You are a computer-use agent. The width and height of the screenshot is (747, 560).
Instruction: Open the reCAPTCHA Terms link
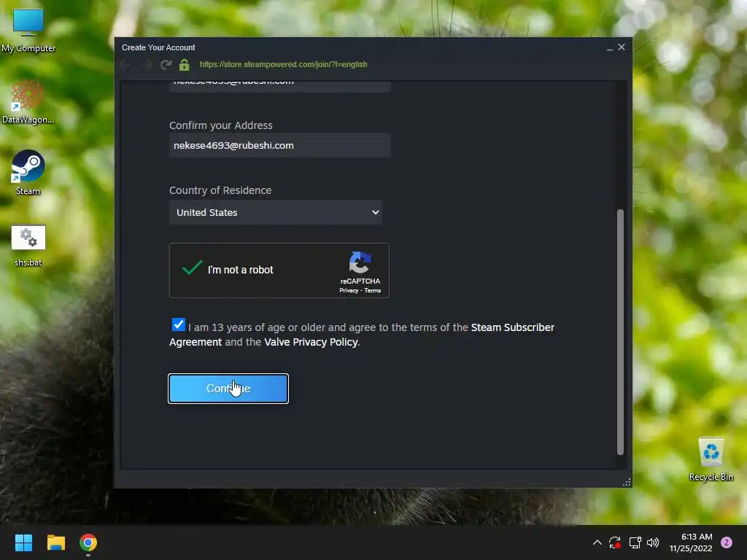[x=373, y=290]
